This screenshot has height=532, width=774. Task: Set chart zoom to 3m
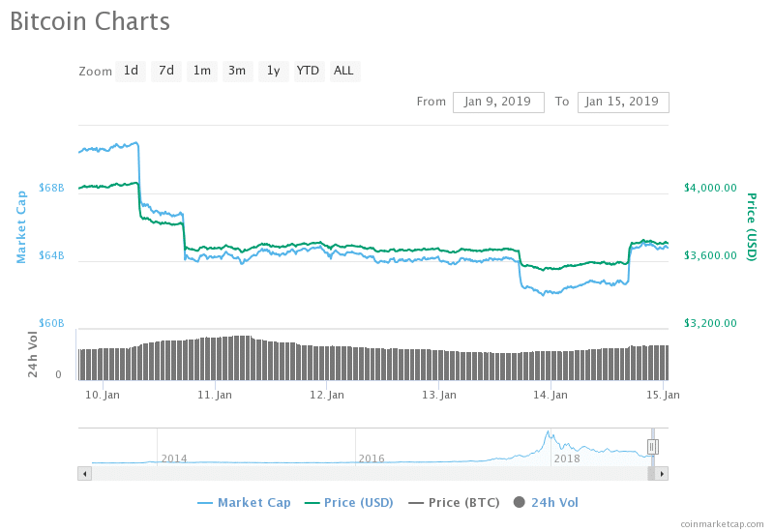(x=237, y=71)
